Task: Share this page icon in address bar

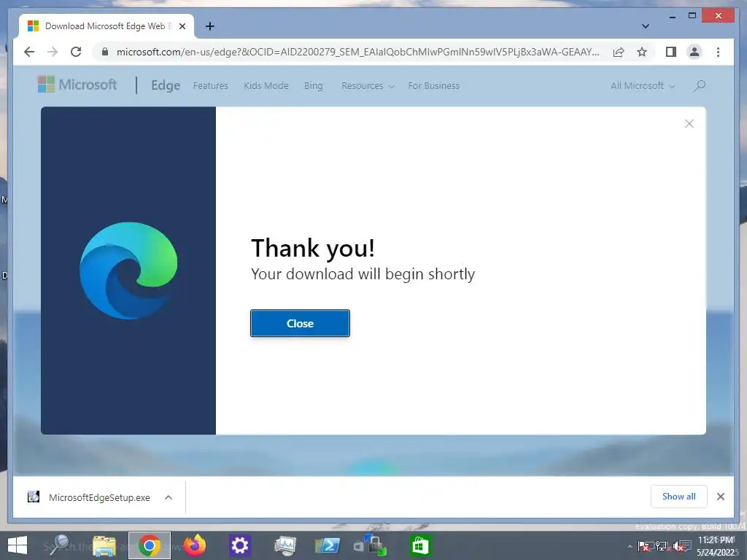Action: pos(619,52)
